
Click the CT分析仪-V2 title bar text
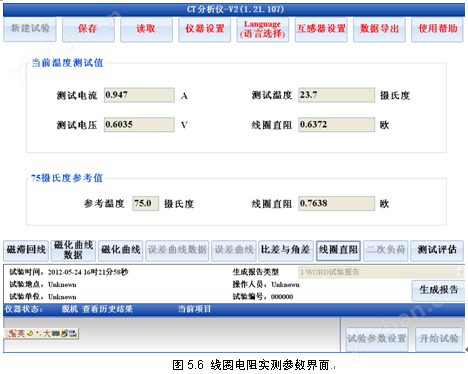(235, 9)
